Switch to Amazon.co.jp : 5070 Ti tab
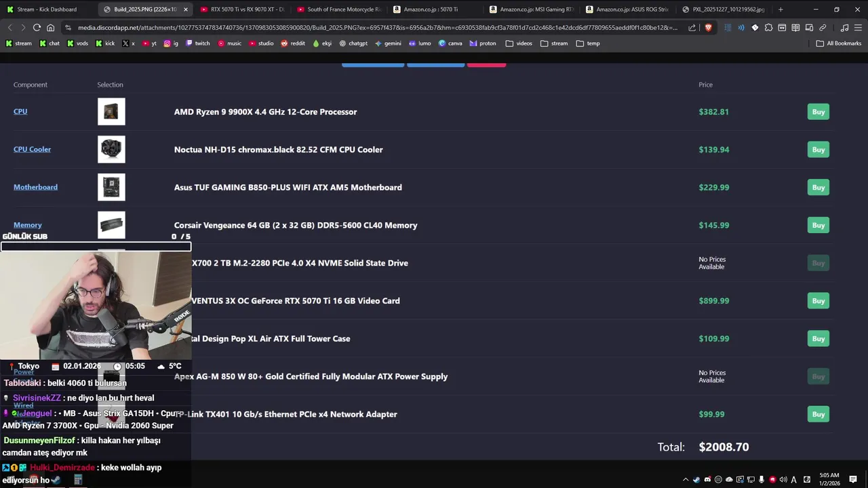Viewport: 868px width, 488px height. (434, 9)
